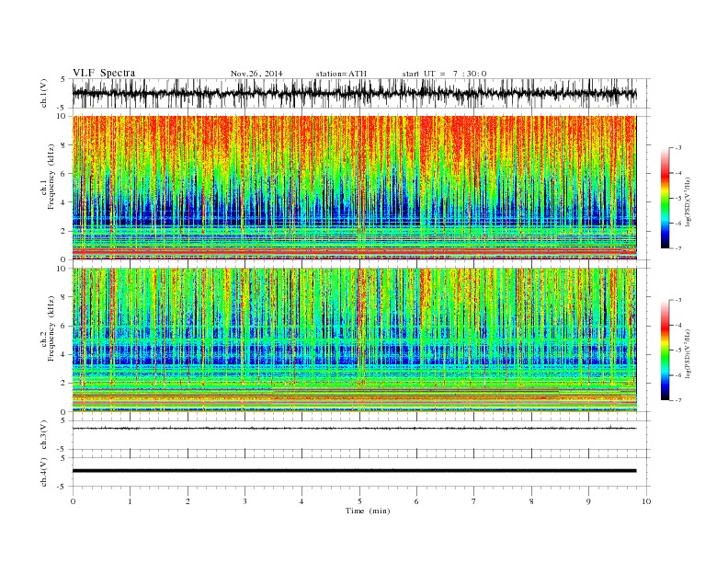Click the "ch.4(V)" axis label
Viewport: 728px width, 563px height.
click(44, 473)
